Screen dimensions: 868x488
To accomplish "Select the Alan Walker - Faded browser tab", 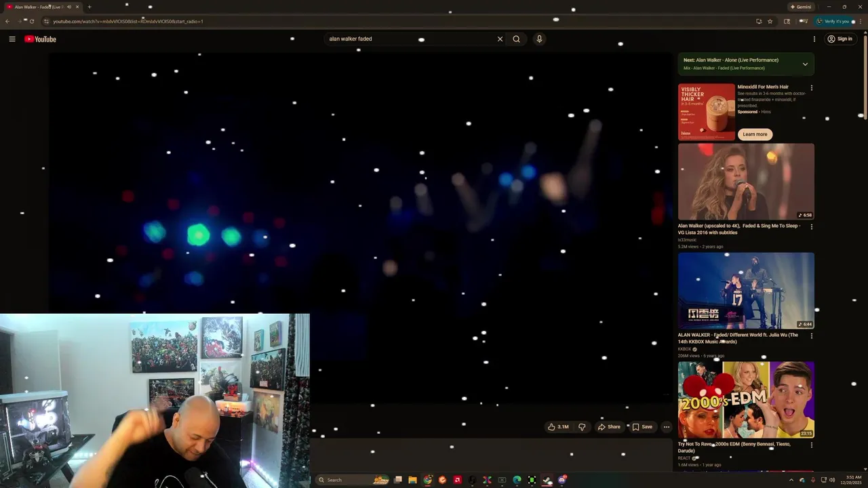I will pos(42,7).
